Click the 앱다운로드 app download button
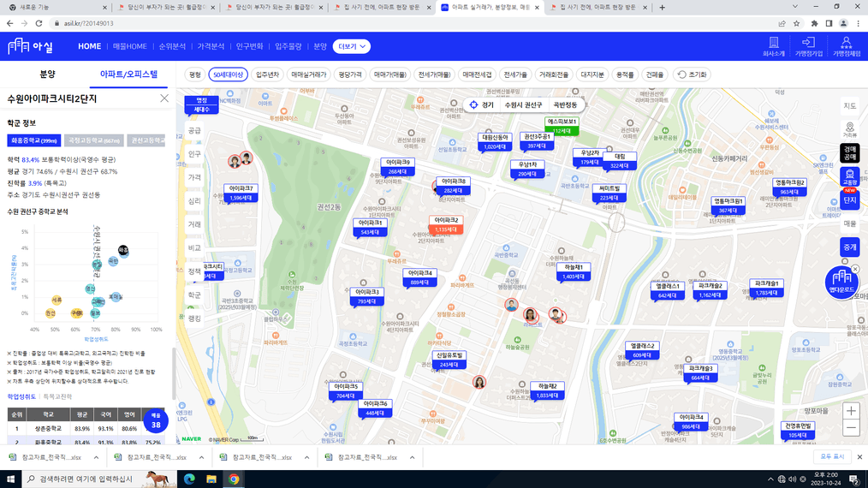Screen dimensions: 868x488 point(841,283)
